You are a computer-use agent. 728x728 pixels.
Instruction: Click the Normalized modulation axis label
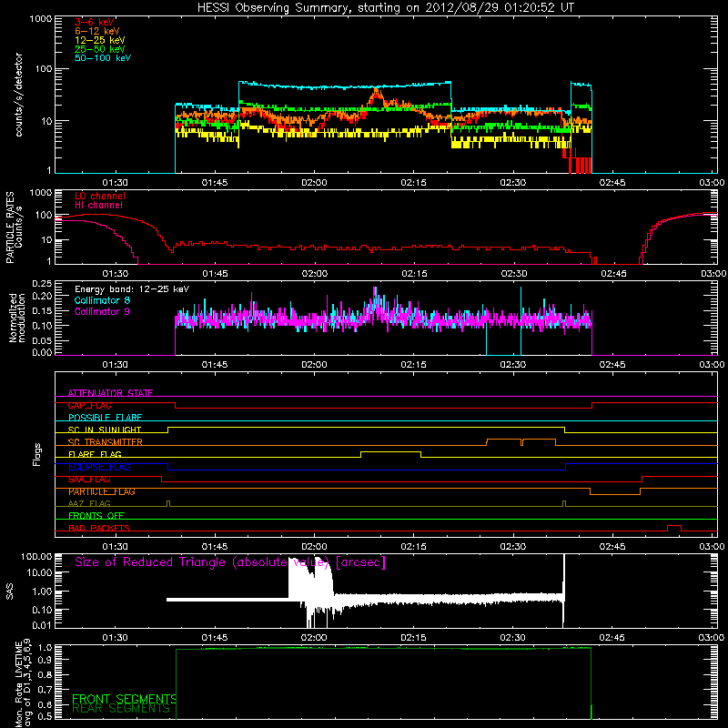[x=17, y=318]
